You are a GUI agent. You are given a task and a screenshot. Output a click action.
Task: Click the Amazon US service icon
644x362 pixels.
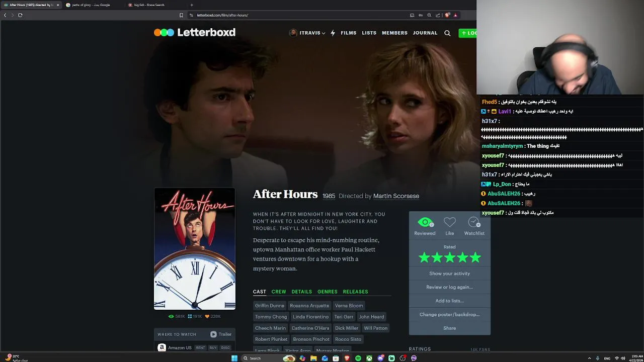(162, 347)
